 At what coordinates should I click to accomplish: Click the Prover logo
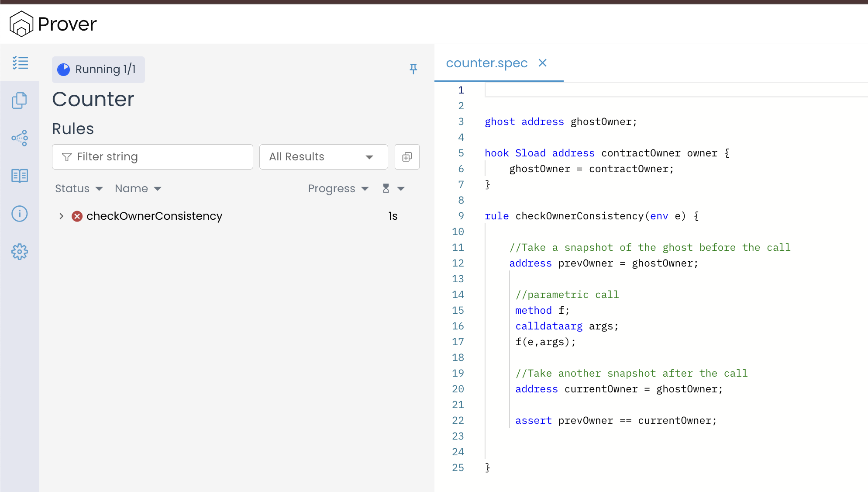point(53,24)
